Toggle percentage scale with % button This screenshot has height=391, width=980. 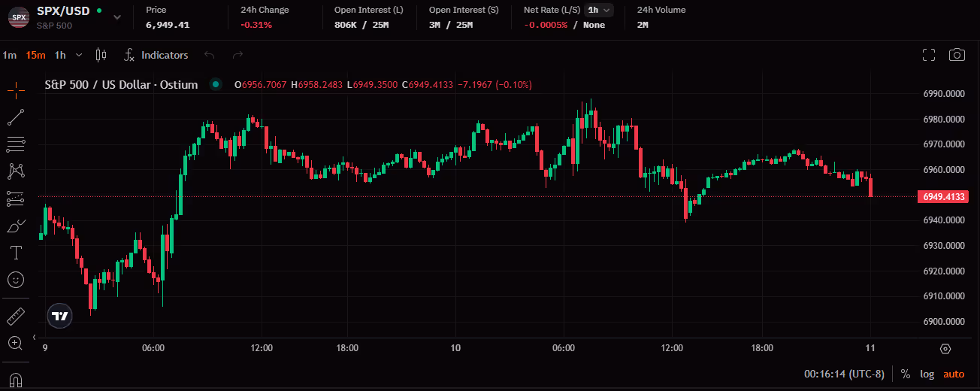point(906,374)
